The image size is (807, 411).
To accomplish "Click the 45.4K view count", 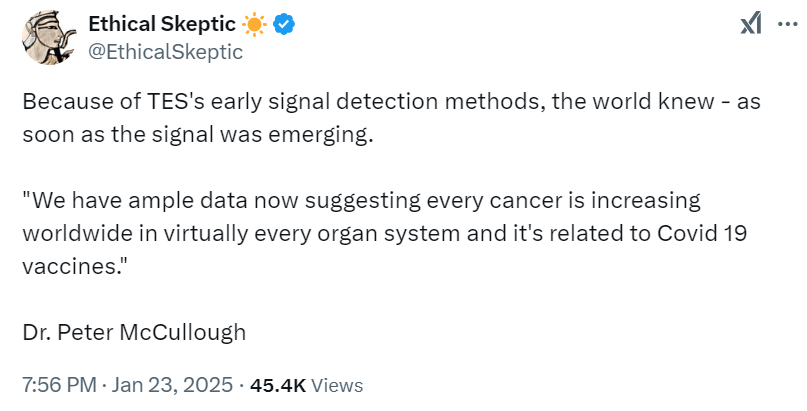I will (278, 385).
